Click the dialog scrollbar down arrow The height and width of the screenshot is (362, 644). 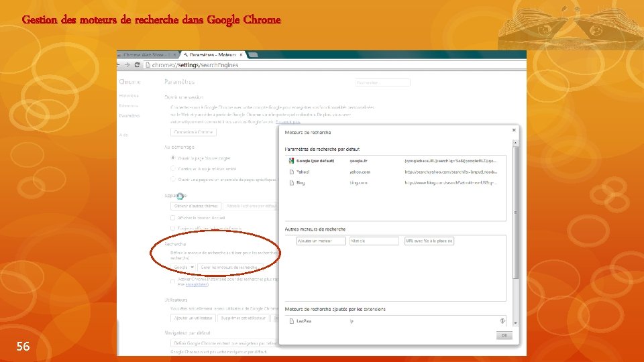(515, 323)
